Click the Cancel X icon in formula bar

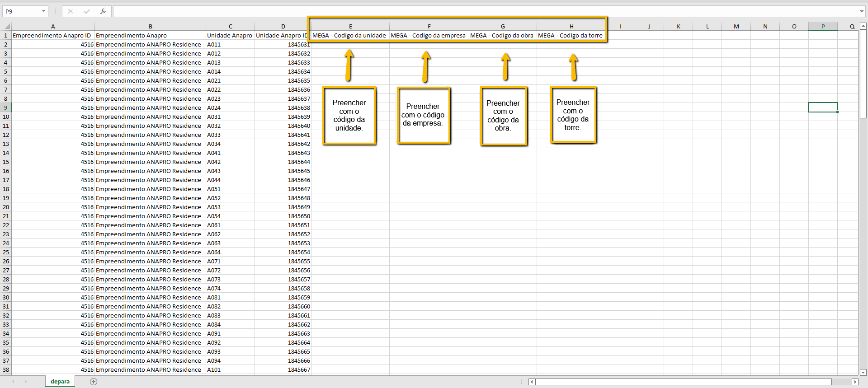[x=71, y=11]
